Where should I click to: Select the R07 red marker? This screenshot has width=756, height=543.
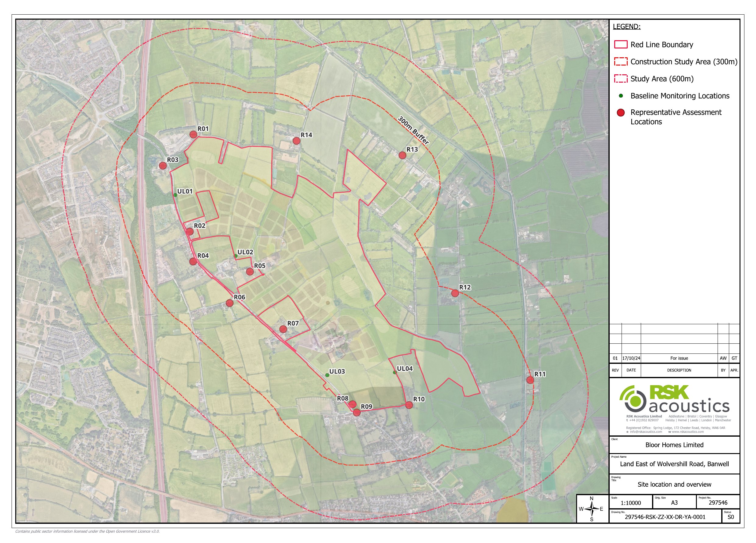pyautogui.click(x=283, y=329)
